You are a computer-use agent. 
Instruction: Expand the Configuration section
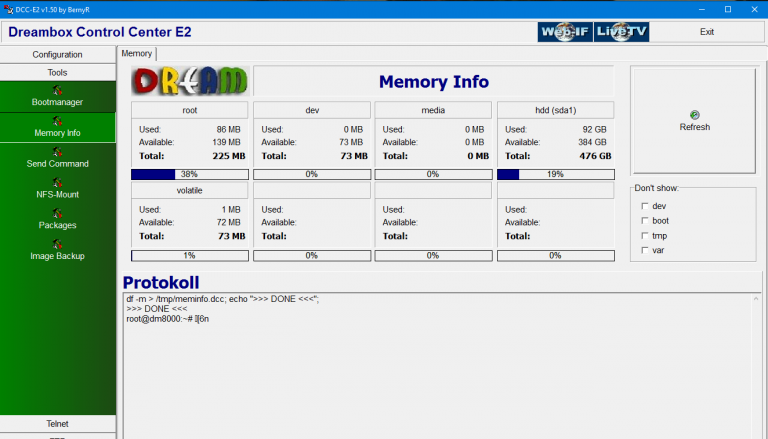point(57,55)
